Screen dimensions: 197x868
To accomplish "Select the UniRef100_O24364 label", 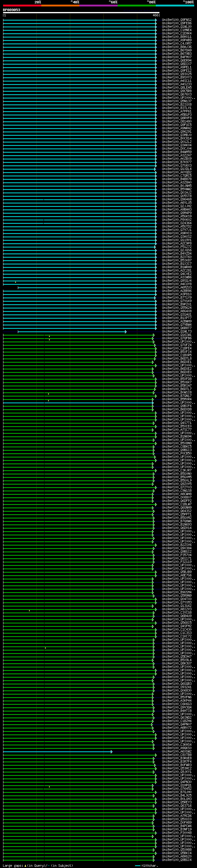I will (176, 223).
